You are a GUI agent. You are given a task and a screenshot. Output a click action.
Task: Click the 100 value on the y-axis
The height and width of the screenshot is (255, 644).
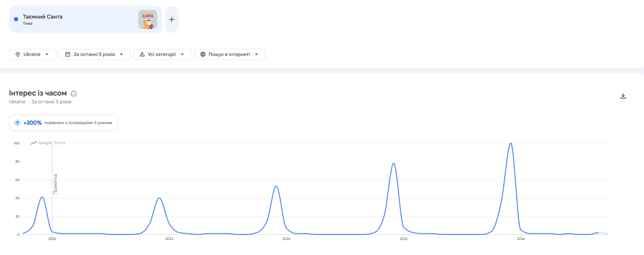pyautogui.click(x=16, y=143)
